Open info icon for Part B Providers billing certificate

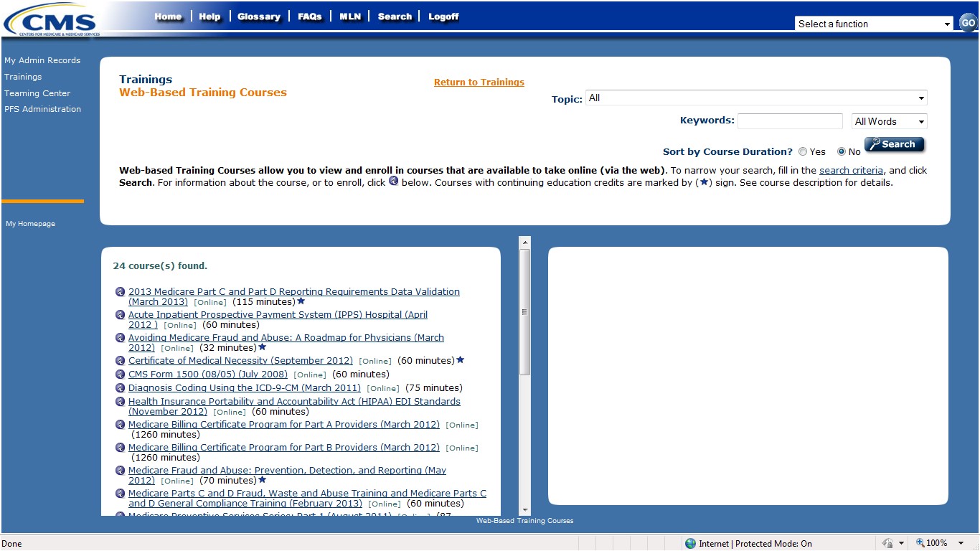pyautogui.click(x=120, y=448)
